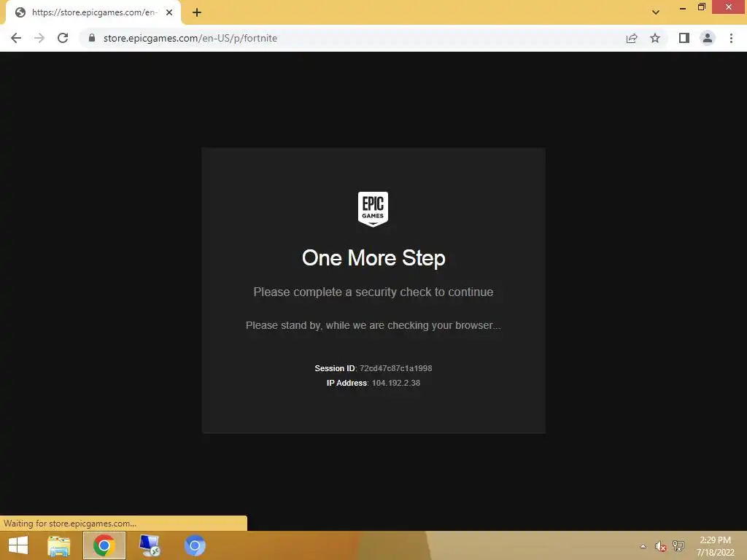The width and height of the screenshot is (747, 560).
Task: Go back using the browser back arrow
Action: tap(16, 38)
